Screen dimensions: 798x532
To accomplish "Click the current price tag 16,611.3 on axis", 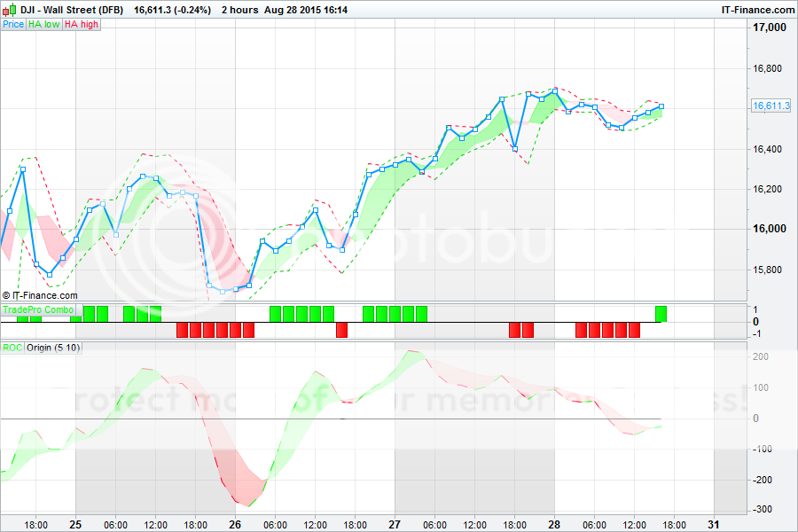I will [x=771, y=106].
